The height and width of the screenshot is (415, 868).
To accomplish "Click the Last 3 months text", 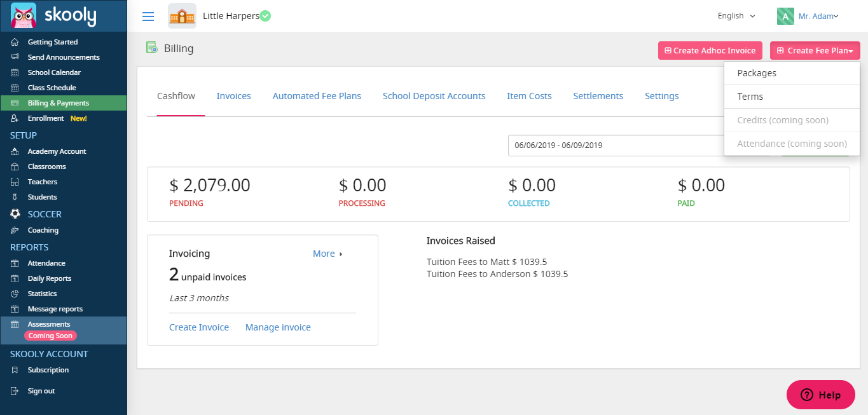I will tap(199, 298).
